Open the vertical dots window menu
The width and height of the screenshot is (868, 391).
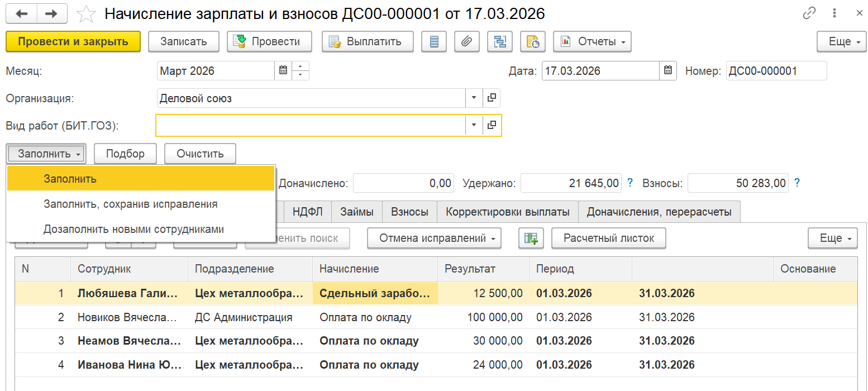point(834,13)
